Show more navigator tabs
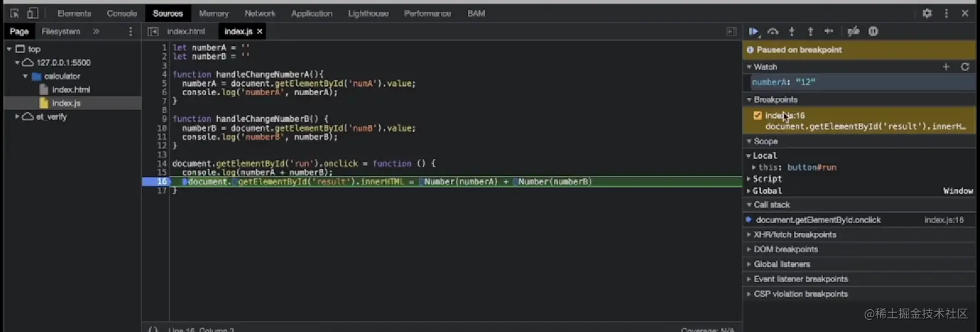 click(96, 31)
